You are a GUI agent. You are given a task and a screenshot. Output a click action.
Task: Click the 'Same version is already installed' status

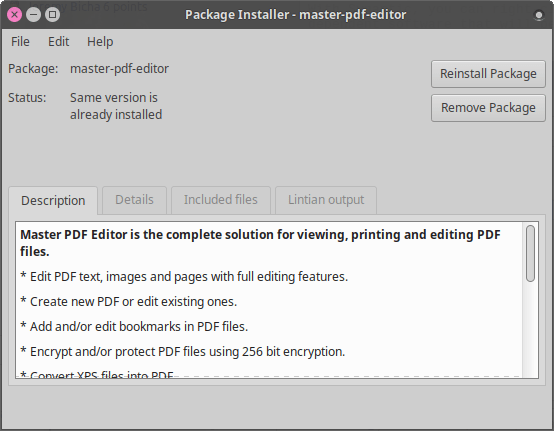(x=116, y=106)
